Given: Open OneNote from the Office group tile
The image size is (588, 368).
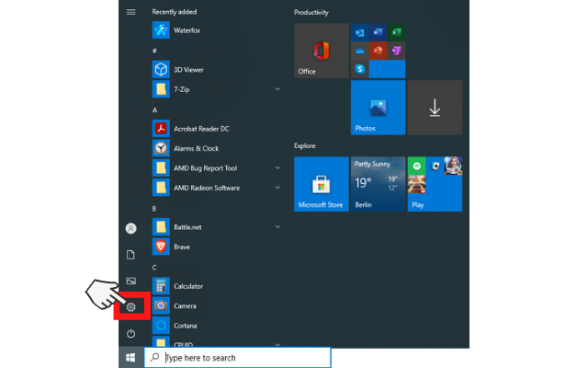Looking at the screenshot, I should point(396,51).
